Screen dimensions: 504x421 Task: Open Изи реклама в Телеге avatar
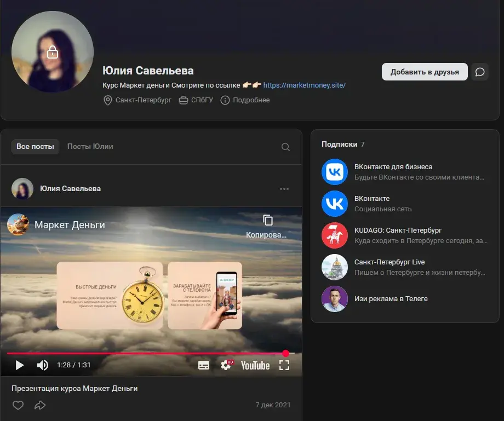pos(335,299)
